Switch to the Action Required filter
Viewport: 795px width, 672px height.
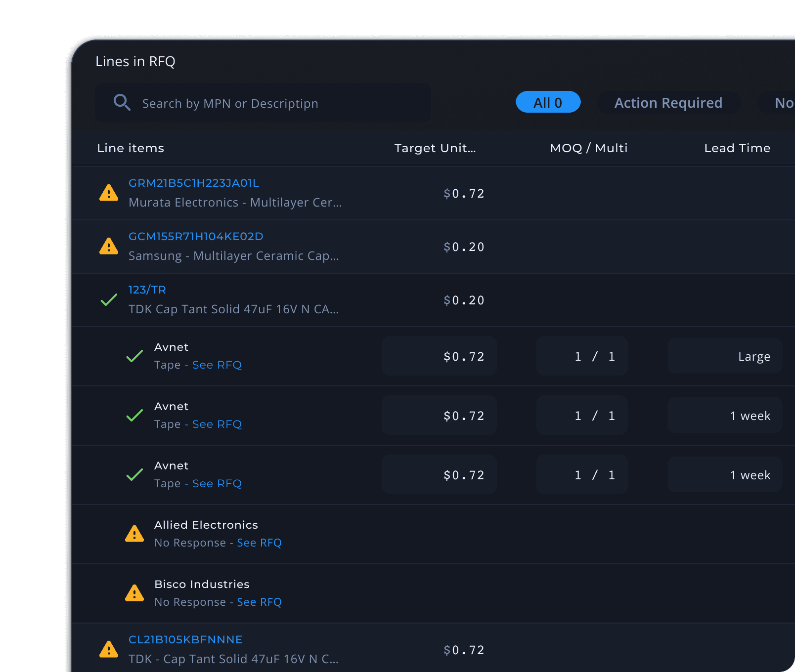668,102
